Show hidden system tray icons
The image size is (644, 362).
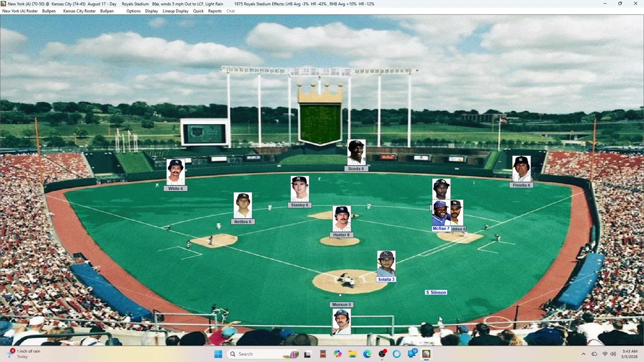584,354
